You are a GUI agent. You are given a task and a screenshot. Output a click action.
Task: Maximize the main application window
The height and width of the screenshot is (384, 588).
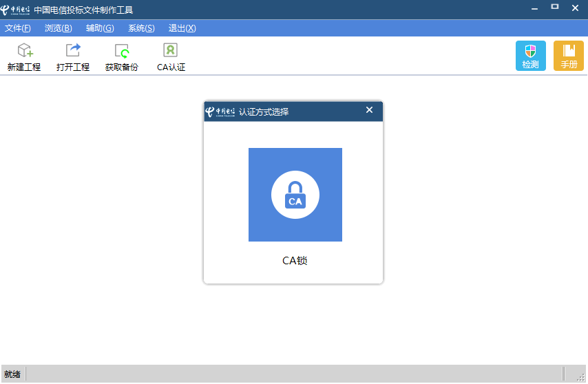tap(555, 7)
